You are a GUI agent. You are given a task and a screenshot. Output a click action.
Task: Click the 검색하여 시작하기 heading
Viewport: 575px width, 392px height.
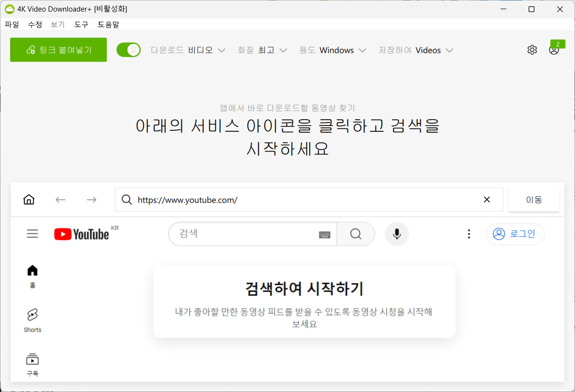pos(304,288)
